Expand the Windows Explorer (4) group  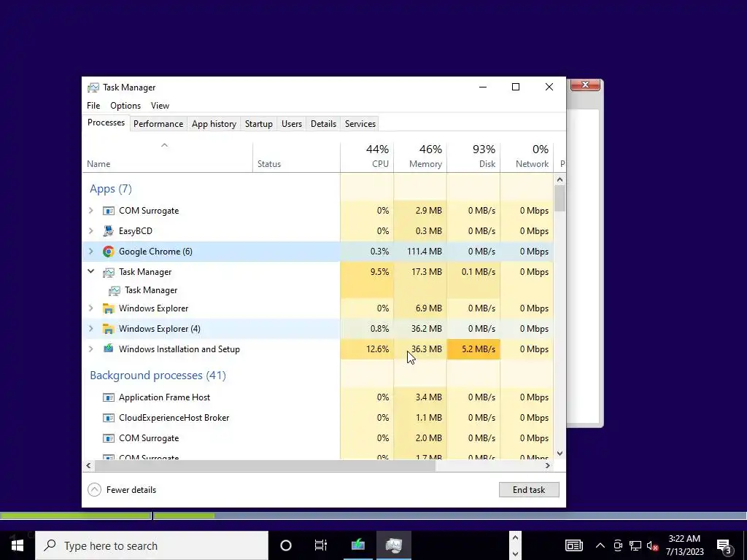pos(91,329)
